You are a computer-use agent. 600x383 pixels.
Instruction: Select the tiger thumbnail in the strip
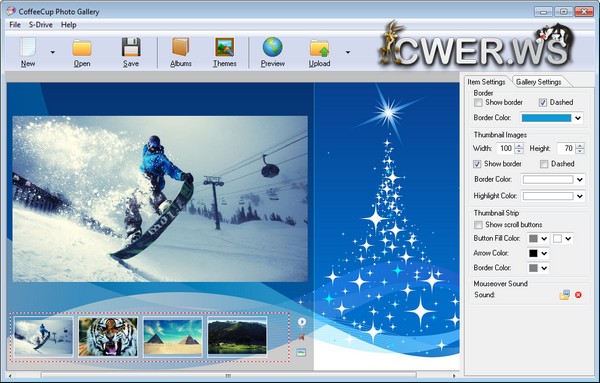pyautogui.click(x=108, y=337)
